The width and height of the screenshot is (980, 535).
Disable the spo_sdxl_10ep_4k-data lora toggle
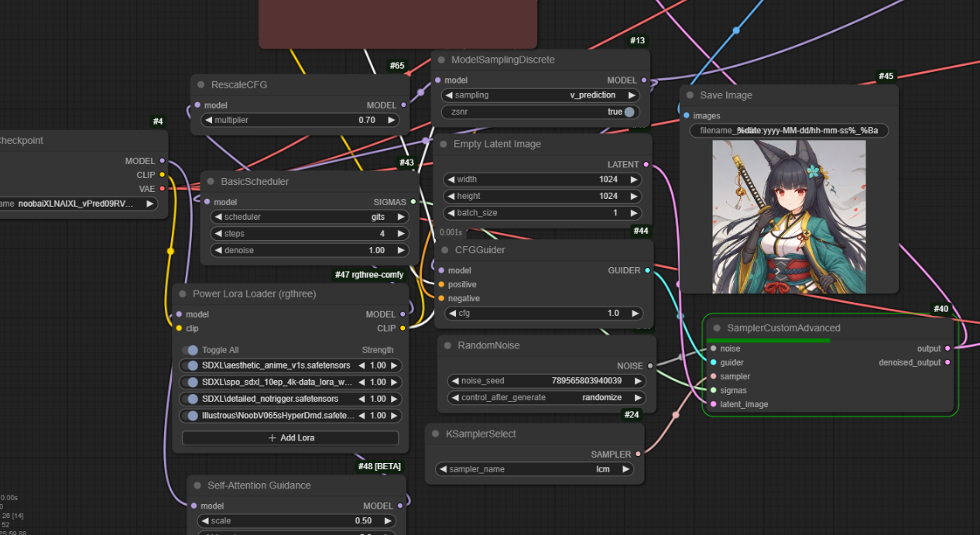pyautogui.click(x=192, y=382)
